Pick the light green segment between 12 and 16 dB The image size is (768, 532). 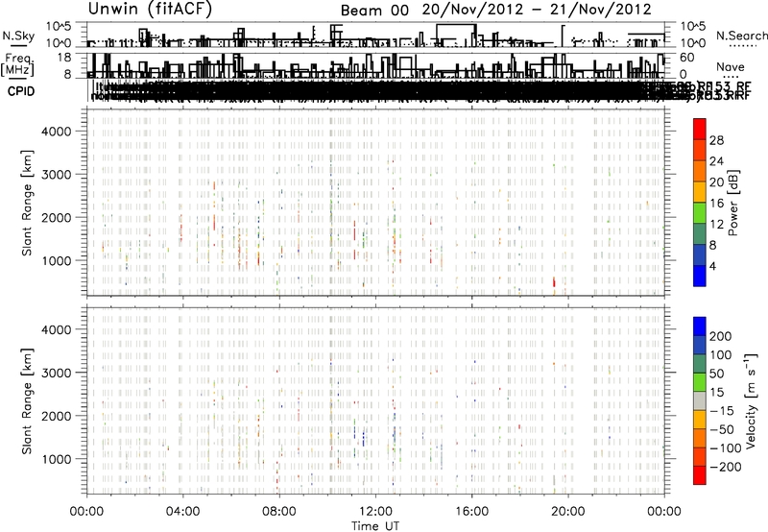[700, 212]
